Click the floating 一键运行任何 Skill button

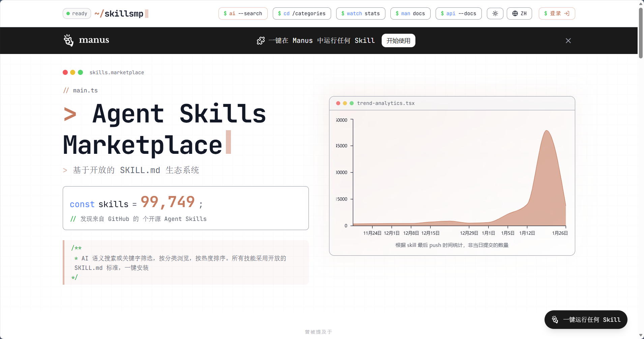(586, 319)
